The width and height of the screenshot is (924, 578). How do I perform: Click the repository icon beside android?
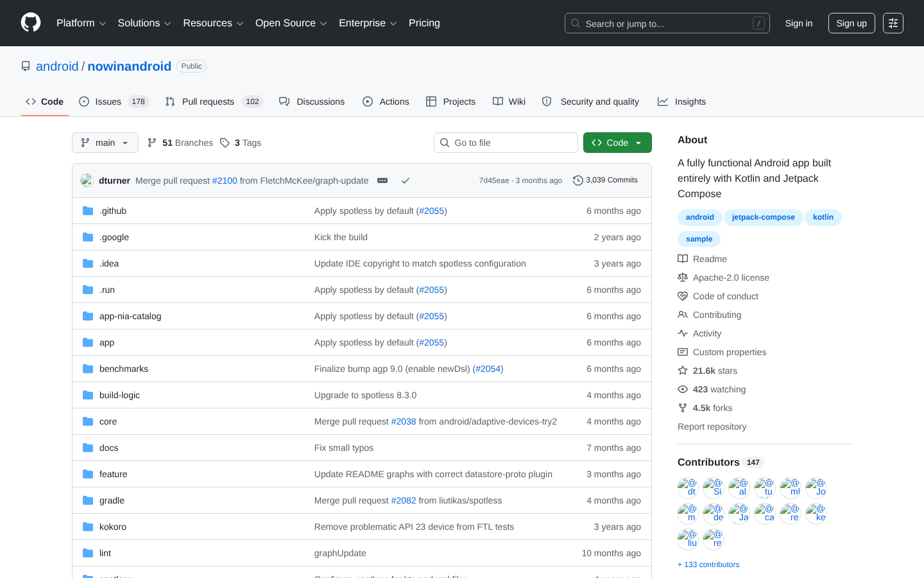(x=26, y=66)
